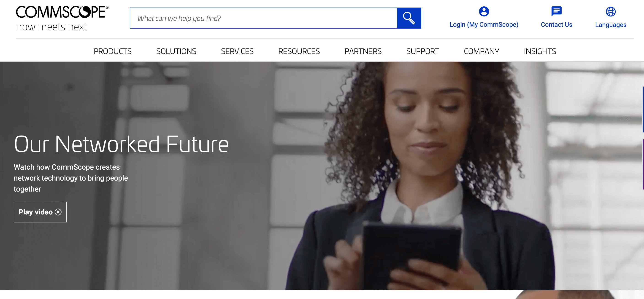Click the magnifying glass search icon
644x299 pixels.
click(409, 18)
